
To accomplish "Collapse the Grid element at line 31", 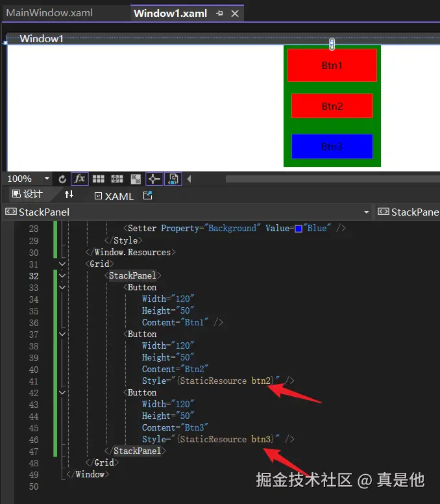I will click(x=62, y=264).
